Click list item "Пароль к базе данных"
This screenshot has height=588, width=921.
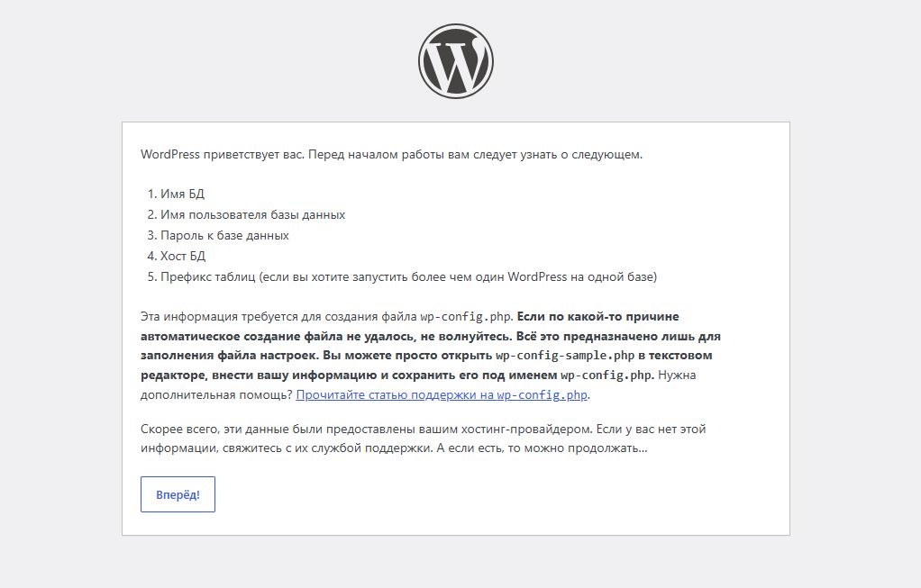[x=225, y=235]
